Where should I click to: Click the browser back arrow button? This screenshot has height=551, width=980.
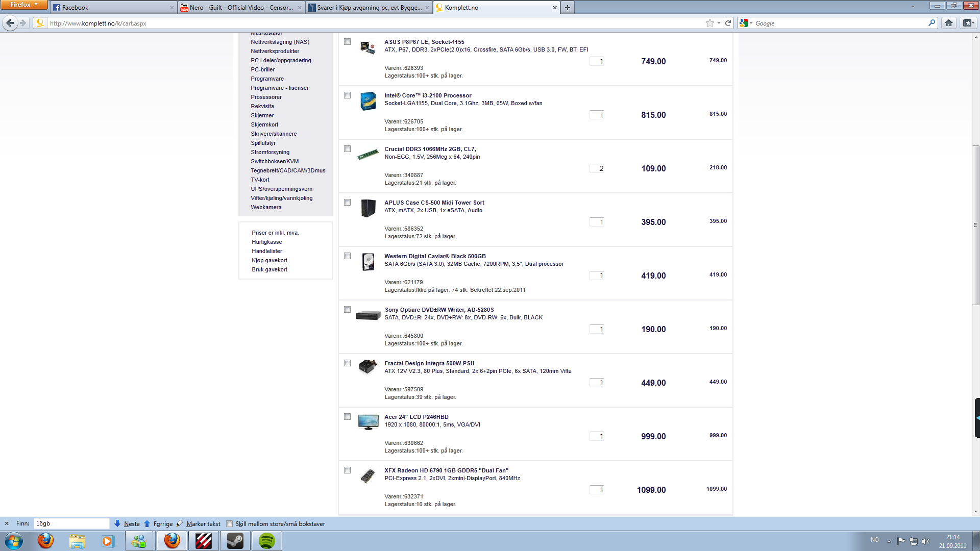pos(10,23)
